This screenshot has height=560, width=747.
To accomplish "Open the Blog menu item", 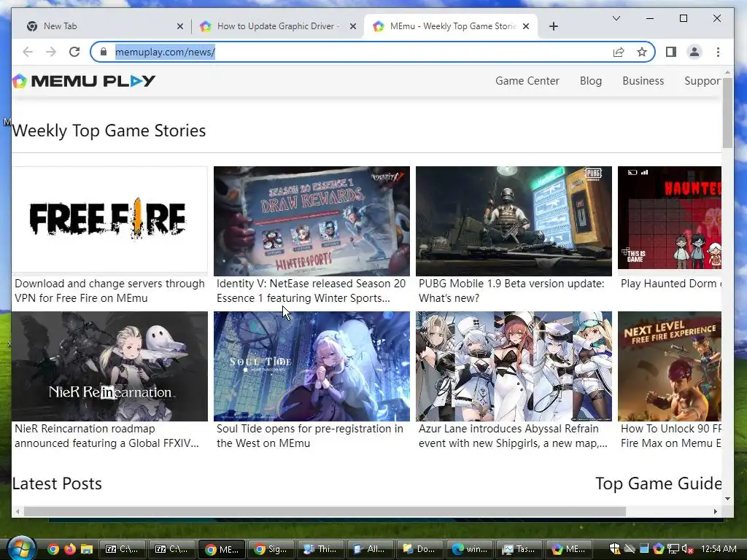I will pos(591,81).
